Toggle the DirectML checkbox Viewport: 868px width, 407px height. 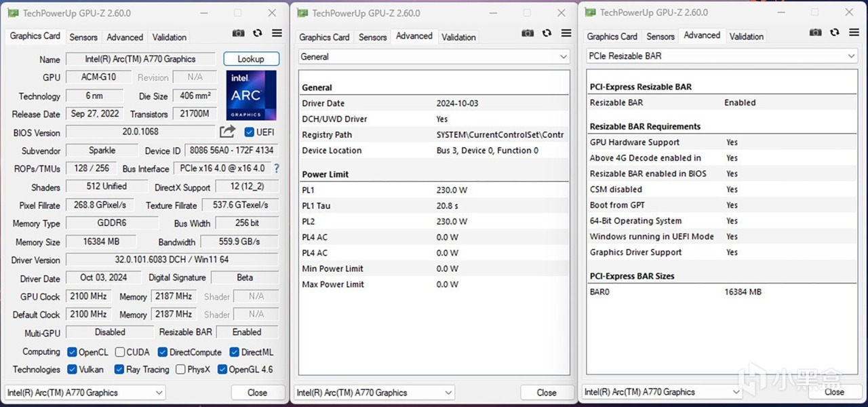click(234, 352)
